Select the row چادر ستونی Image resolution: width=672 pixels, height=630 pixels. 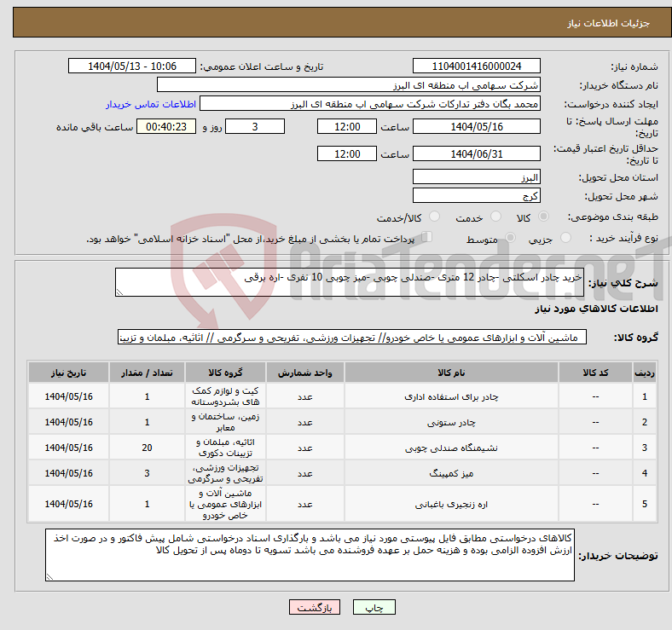343,422
